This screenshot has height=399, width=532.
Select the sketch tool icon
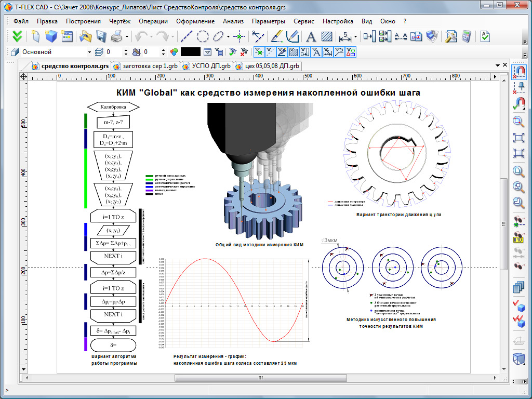(x=292, y=36)
